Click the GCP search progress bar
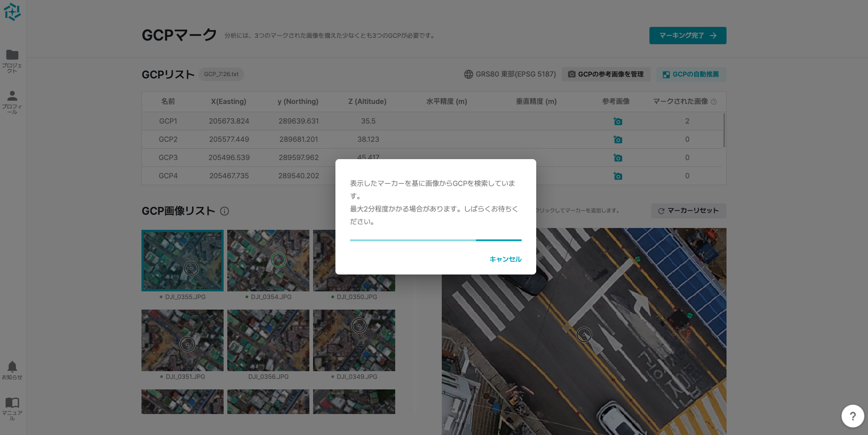 click(x=435, y=240)
